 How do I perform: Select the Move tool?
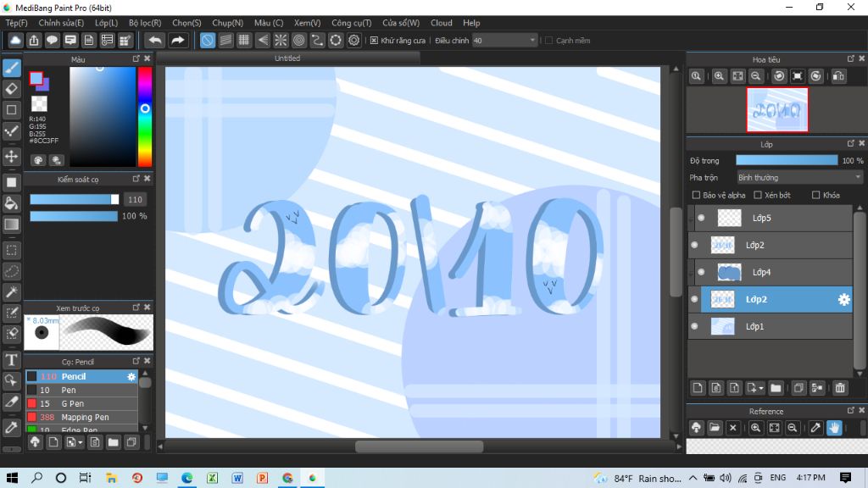click(12, 157)
